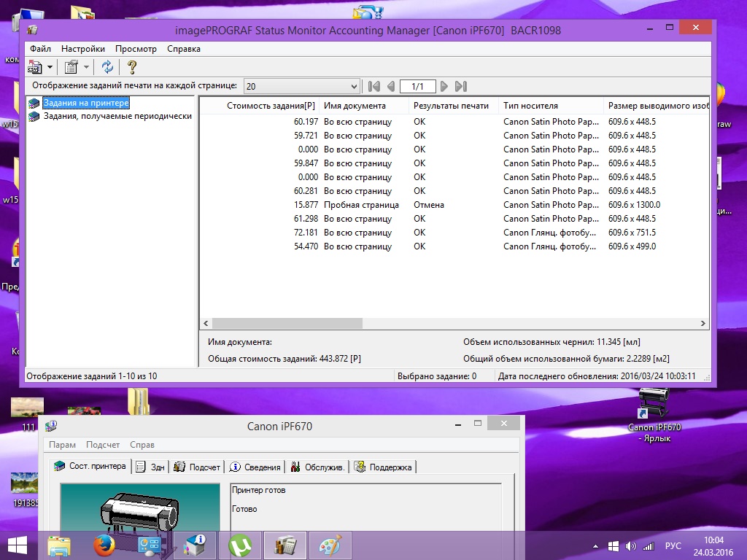Click the 609.6 x 751.5 size cell
The width and height of the screenshot is (747, 560).
632,233
